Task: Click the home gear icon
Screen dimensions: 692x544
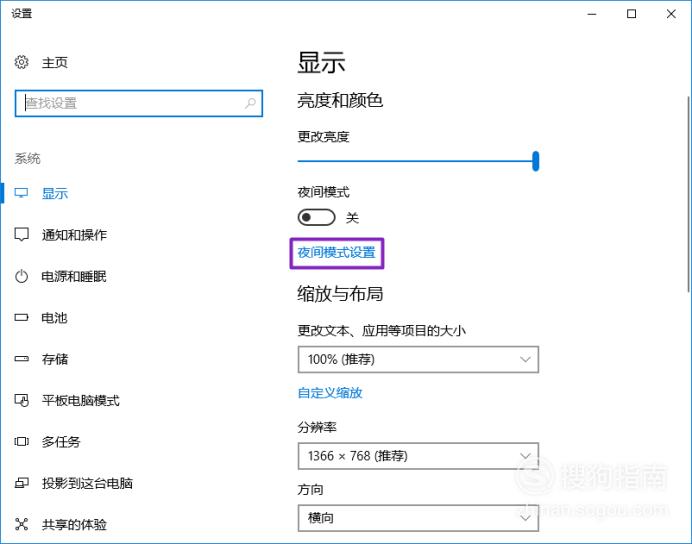Action: (21, 62)
